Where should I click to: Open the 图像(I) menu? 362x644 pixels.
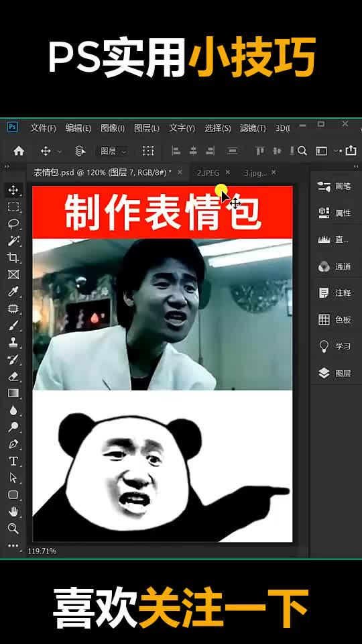tap(113, 128)
